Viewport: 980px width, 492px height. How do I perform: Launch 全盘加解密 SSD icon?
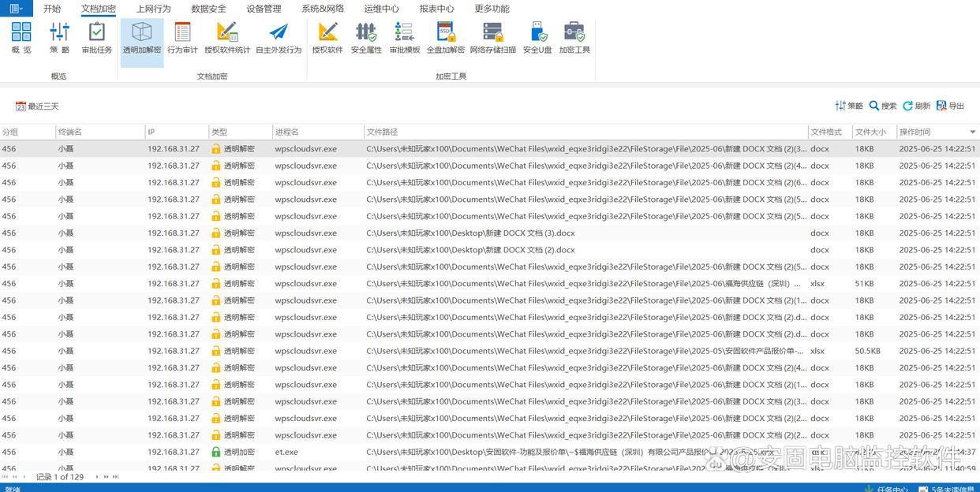(446, 37)
